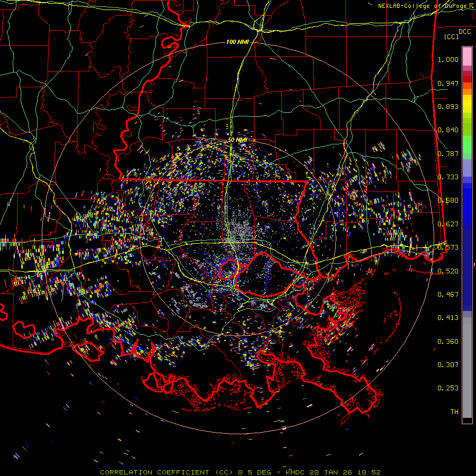Pick the bright blue color bar segment

467,206
